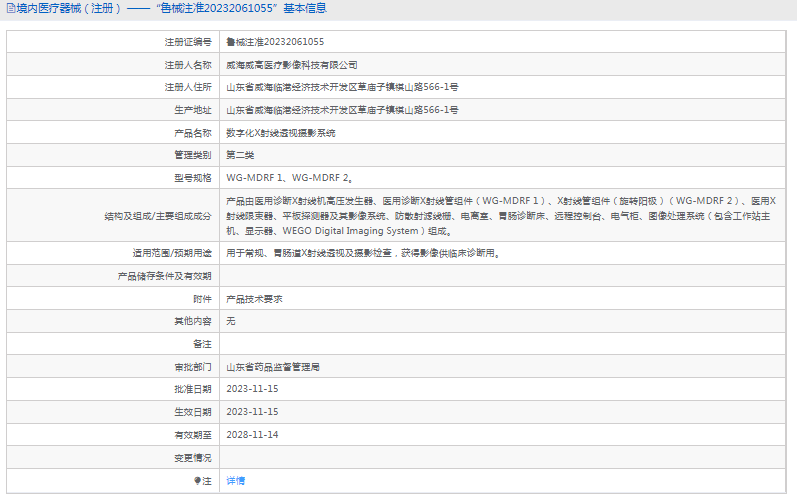The width and height of the screenshot is (797, 497).
Task: Select approving department 山东省药品监督管理局
Action: 273,367
